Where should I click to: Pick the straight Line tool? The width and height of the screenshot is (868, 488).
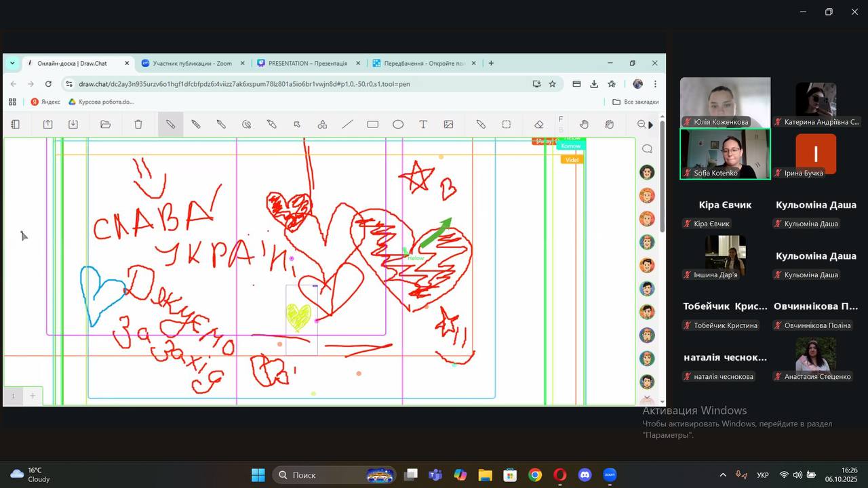tap(347, 125)
